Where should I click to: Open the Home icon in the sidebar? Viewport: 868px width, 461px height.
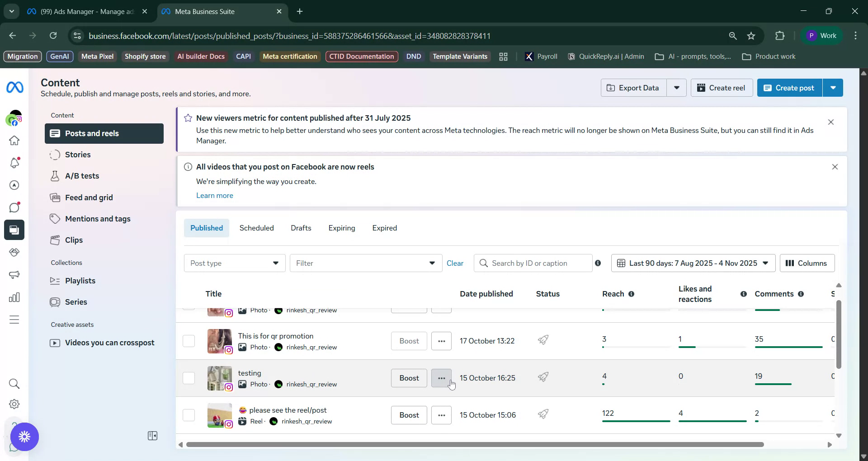[14, 141]
